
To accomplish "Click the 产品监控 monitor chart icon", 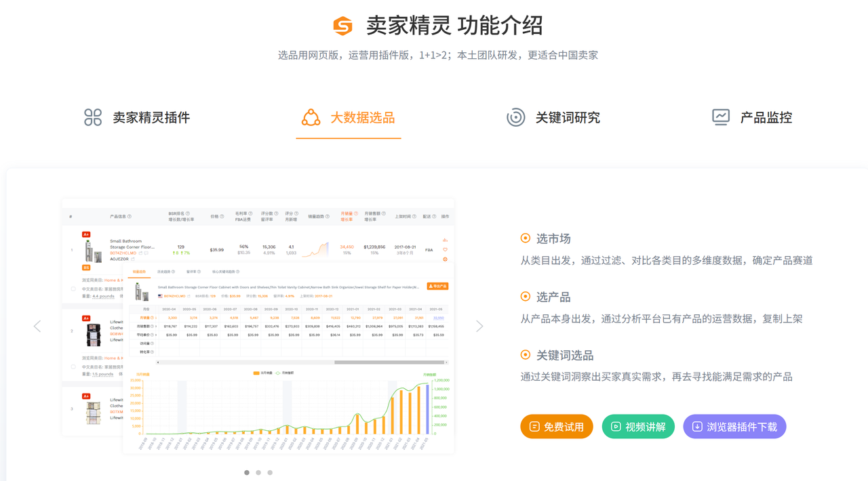I will 720,117.
